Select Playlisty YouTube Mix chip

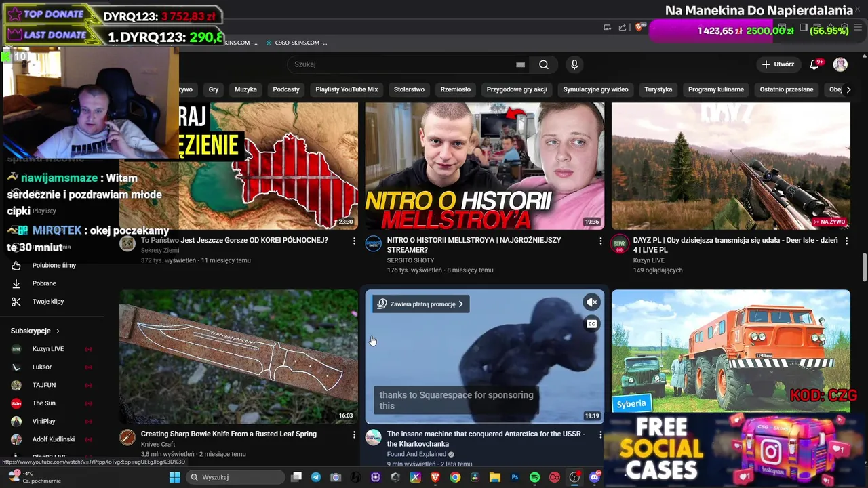tap(347, 89)
